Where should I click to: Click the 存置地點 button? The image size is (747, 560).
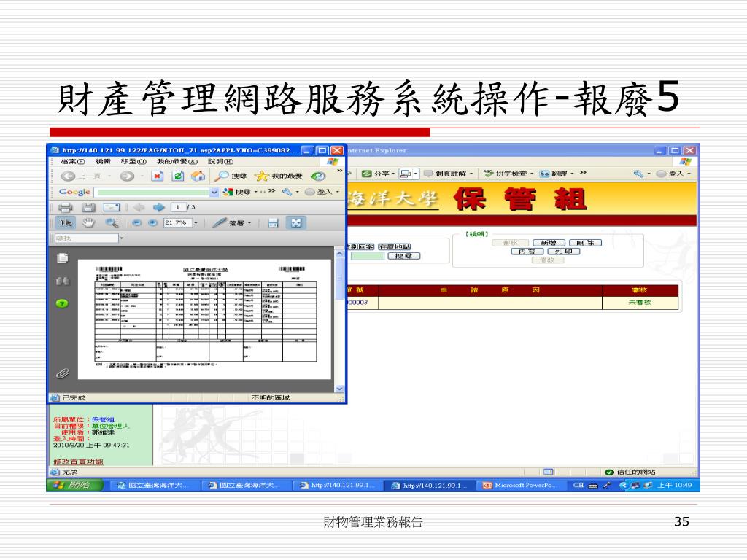[395, 246]
